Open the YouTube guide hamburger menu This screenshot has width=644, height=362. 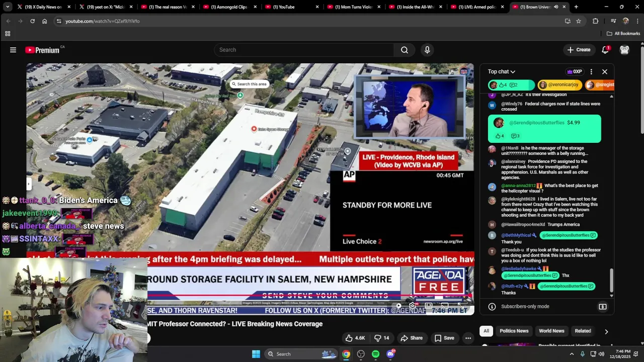click(13, 50)
